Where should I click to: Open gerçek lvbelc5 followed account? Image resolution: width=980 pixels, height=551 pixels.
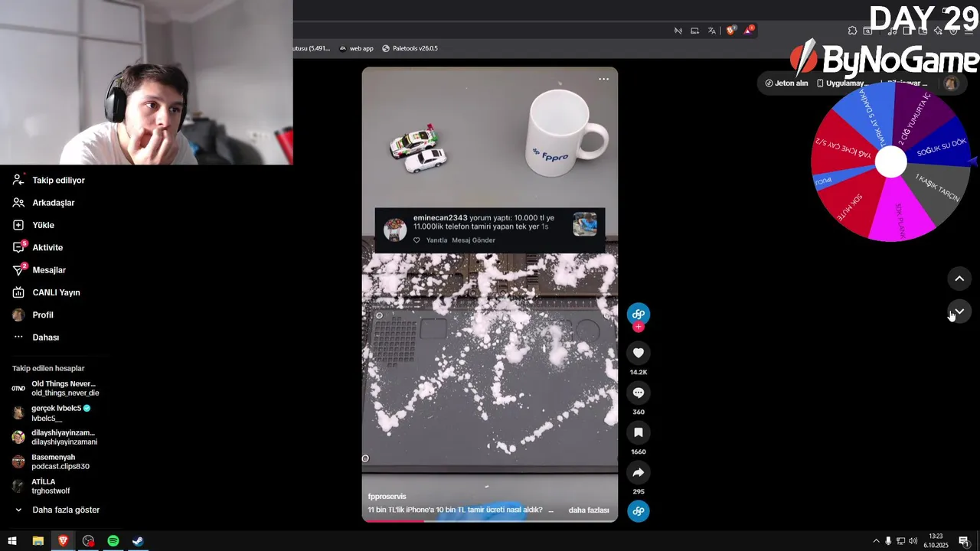[52, 413]
